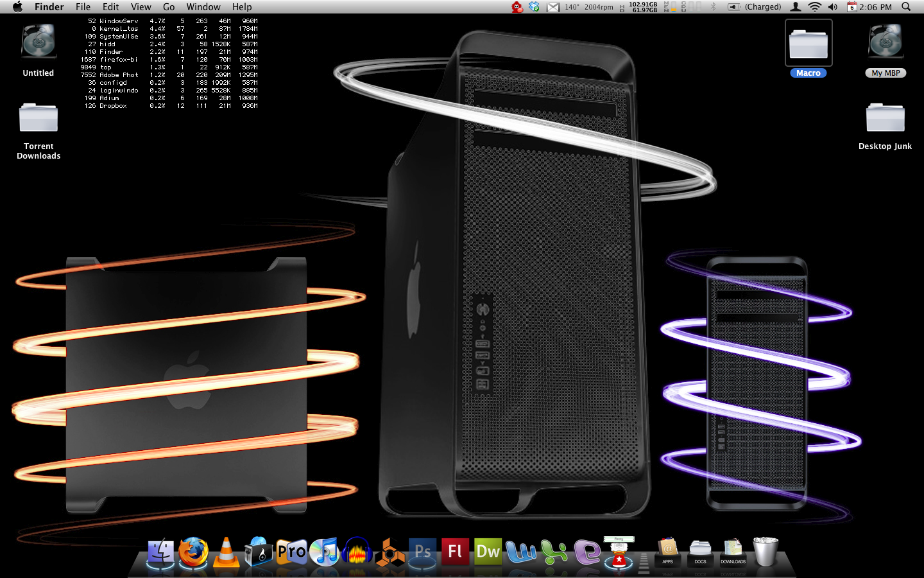Viewport: 924px width, 578px height.
Task: Open the battery Charged status menu
Action: (754, 7)
